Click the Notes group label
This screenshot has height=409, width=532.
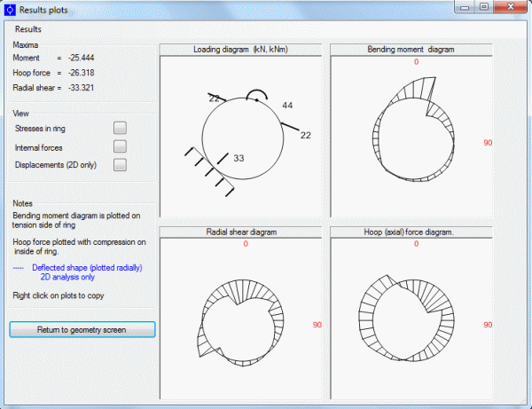[x=22, y=204]
